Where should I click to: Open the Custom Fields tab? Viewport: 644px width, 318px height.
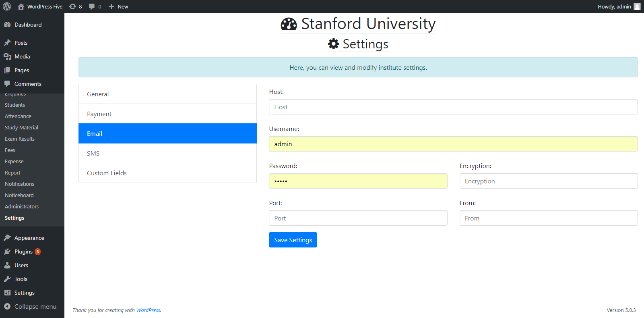pos(167,173)
